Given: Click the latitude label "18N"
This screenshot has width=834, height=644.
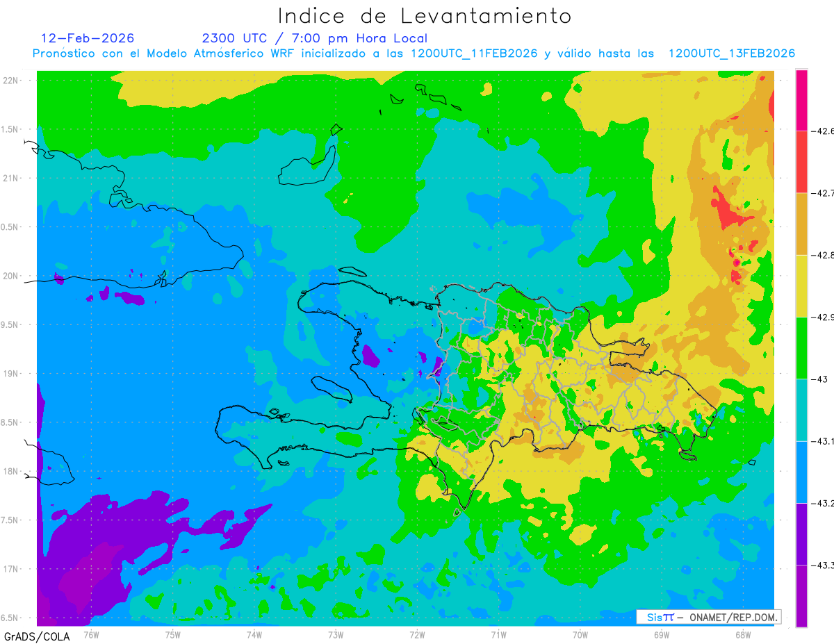Looking at the screenshot, I should point(11,472).
